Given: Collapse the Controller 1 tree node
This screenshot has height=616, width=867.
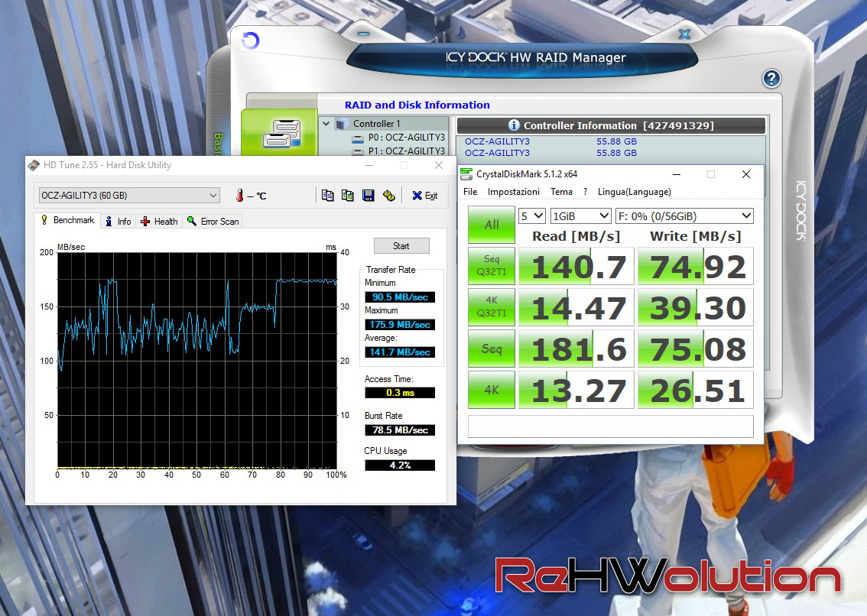Looking at the screenshot, I should click(326, 123).
